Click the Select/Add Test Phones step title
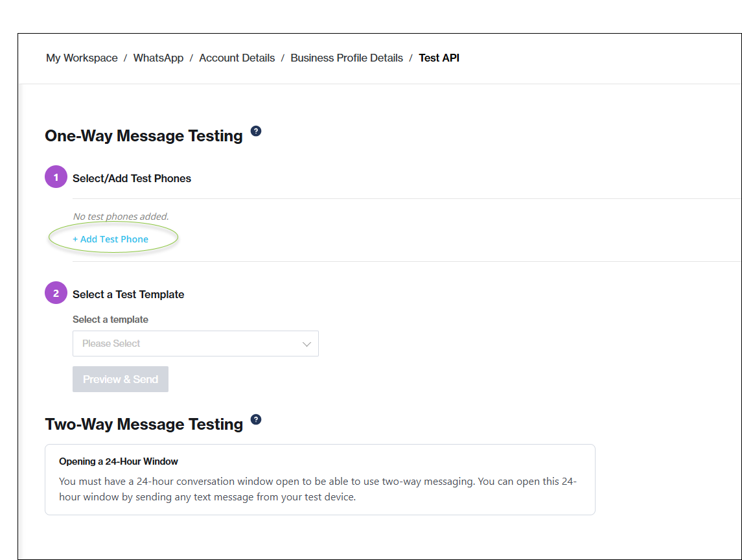The image size is (742, 560). (x=132, y=178)
